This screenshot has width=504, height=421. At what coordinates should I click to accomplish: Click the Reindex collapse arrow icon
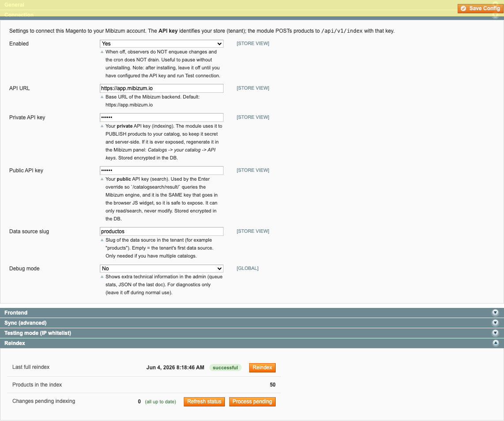click(x=495, y=343)
